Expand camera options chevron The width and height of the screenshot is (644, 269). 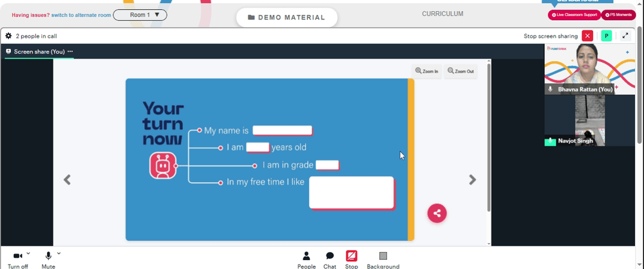[x=28, y=254]
